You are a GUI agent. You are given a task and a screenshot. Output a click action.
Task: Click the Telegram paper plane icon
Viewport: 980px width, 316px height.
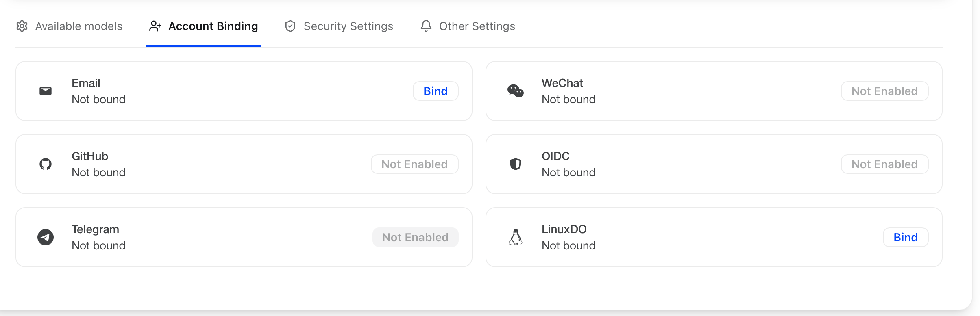[45, 237]
